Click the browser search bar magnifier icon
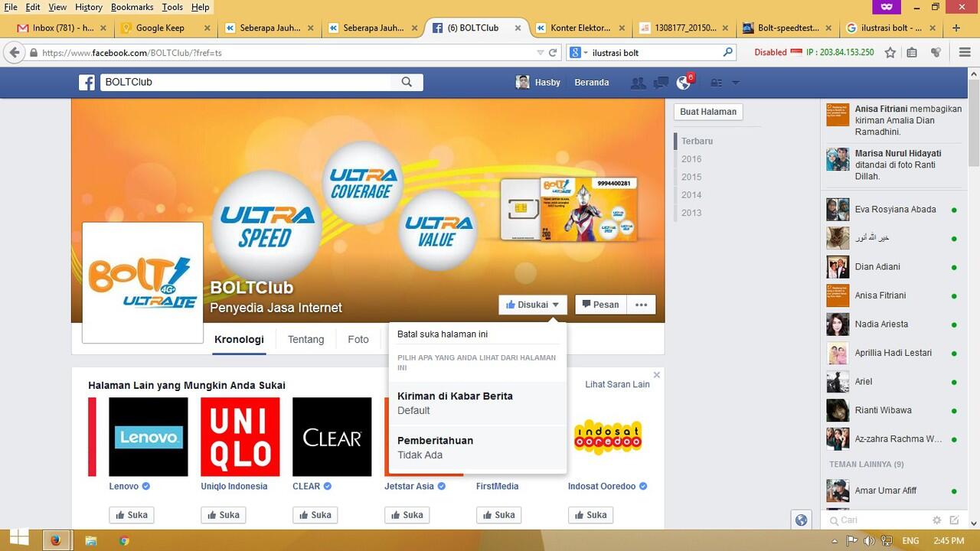980x551 pixels. point(728,53)
